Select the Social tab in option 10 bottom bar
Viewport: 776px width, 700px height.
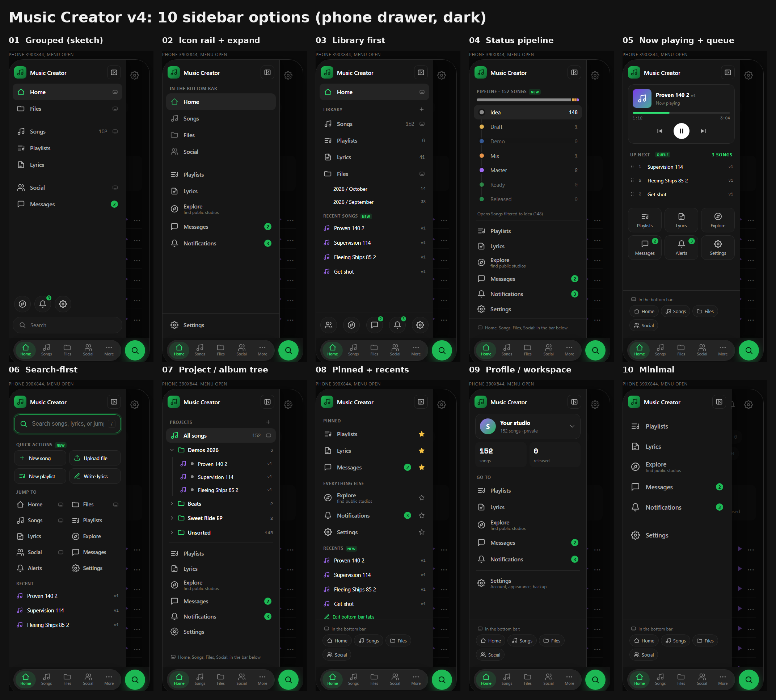[702, 680]
